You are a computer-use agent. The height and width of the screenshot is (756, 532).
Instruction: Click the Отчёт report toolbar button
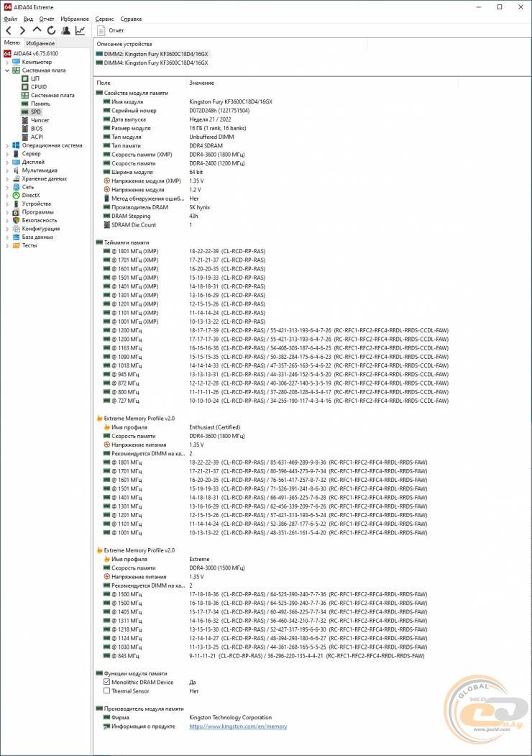point(110,30)
